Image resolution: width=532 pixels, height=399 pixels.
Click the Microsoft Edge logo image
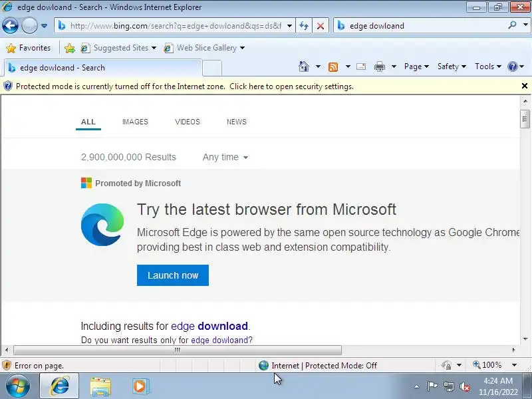click(102, 225)
